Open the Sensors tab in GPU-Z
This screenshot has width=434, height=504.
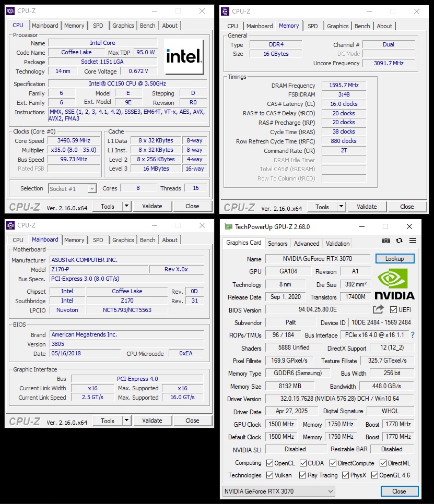[x=278, y=243]
